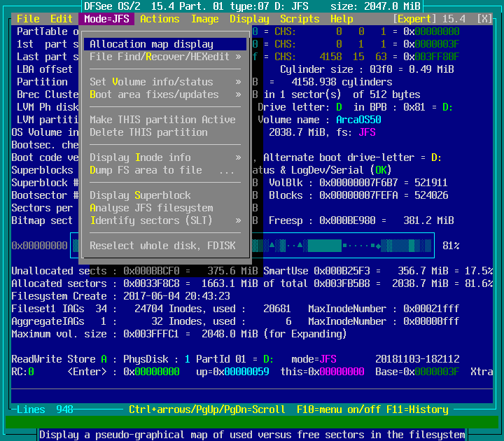
Task: Expand Boot area fixes/updates submenu
Action: click(165, 94)
